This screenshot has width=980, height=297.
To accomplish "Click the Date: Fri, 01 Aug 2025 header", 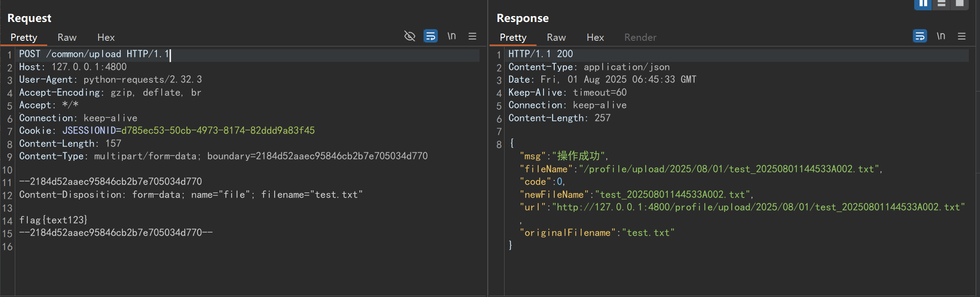I will pos(602,80).
